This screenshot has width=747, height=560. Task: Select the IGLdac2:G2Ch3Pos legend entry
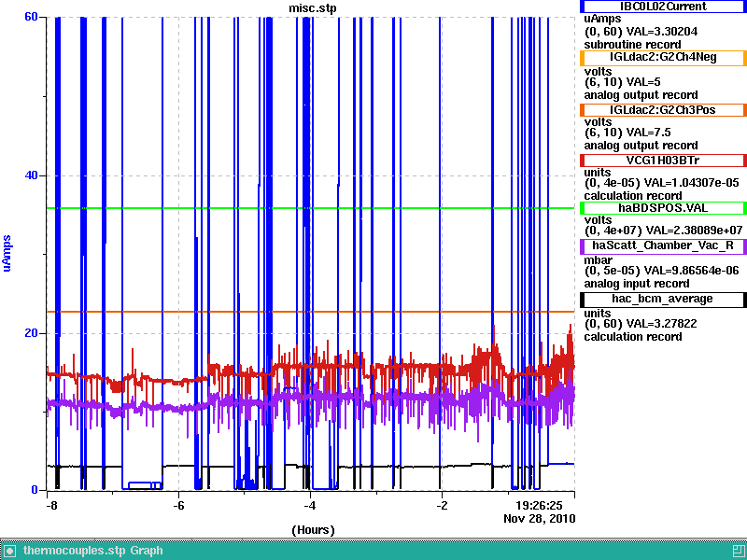click(663, 110)
